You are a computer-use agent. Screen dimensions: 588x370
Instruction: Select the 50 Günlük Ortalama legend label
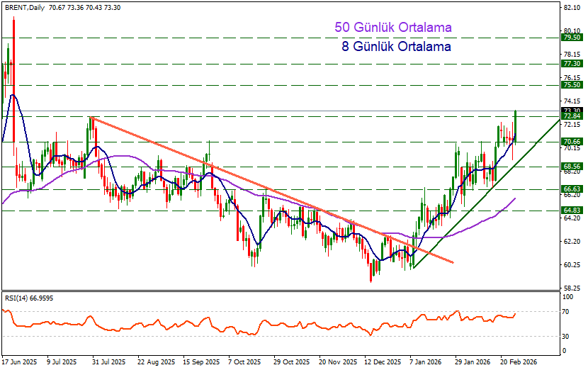[x=393, y=28]
